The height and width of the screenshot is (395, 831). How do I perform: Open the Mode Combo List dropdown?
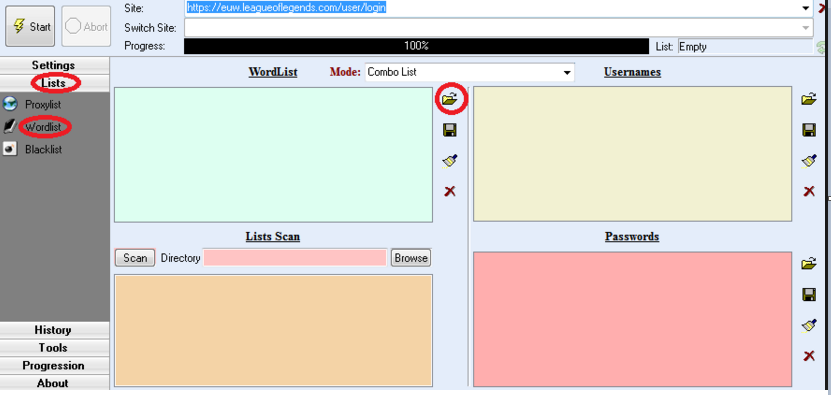(567, 72)
